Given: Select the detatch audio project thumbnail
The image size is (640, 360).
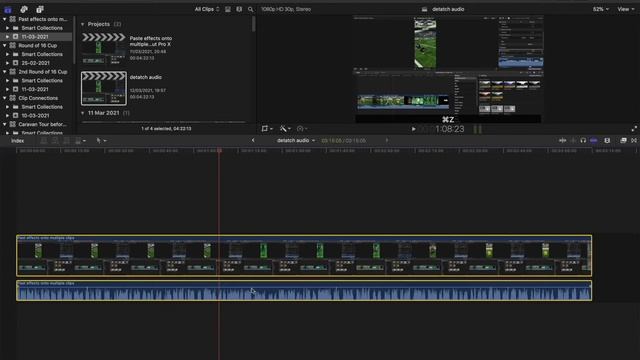Looking at the screenshot, I should tap(104, 88).
